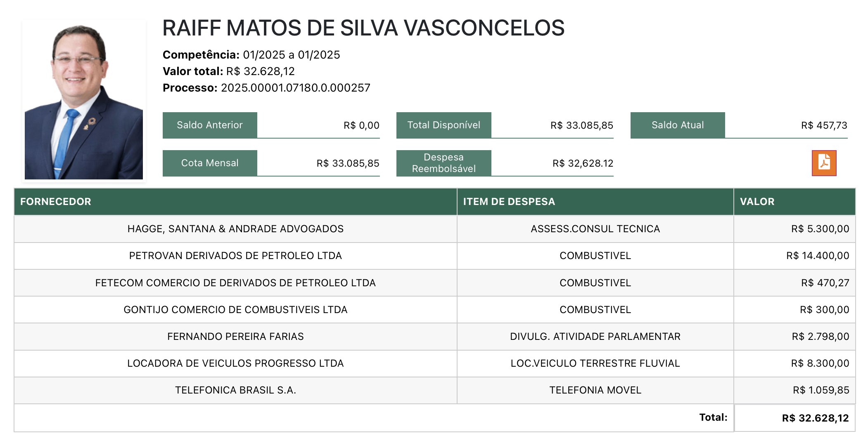Click the FORNECEDOR column header
This screenshot has height=443, width=868.
pyautogui.click(x=56, y=202)
